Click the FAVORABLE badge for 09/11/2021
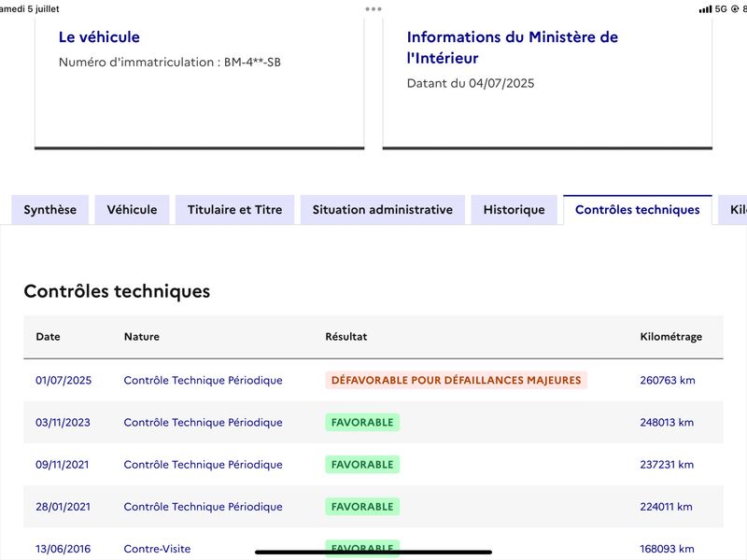747x560 pixels. click(362, 465)
